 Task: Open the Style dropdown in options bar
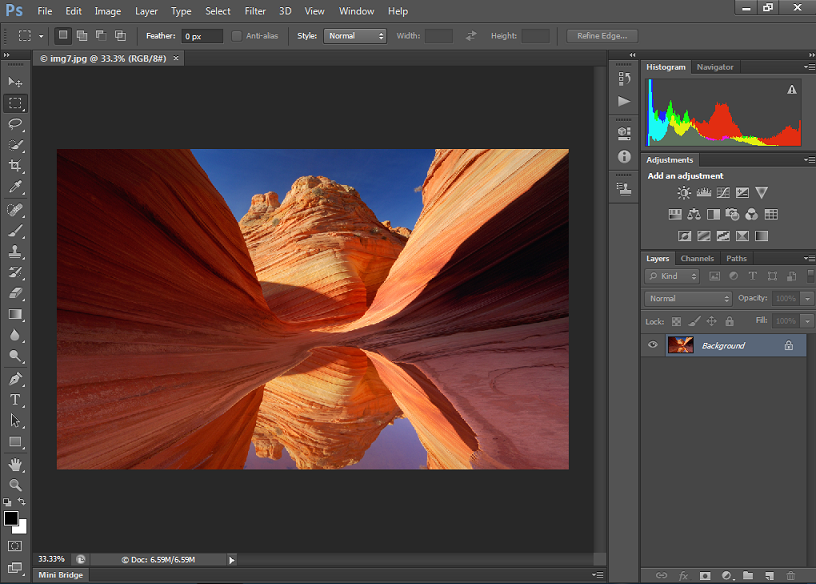[355, 35]
